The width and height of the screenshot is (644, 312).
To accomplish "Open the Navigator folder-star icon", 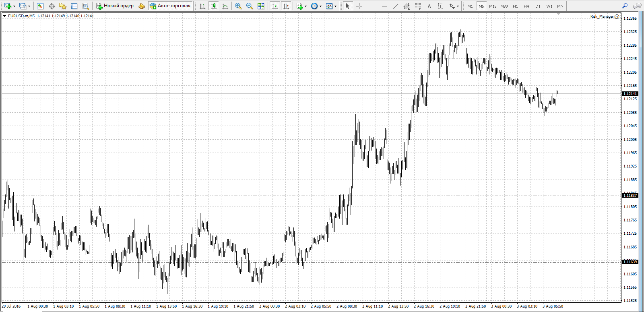I will 63,6.
